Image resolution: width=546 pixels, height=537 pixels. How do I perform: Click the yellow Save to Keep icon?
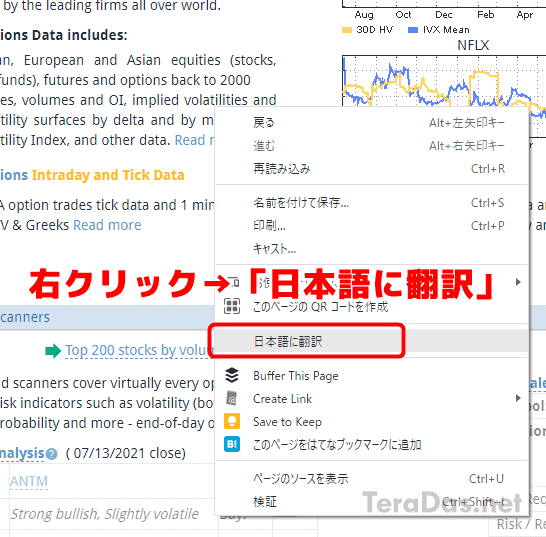coord(232,421)
